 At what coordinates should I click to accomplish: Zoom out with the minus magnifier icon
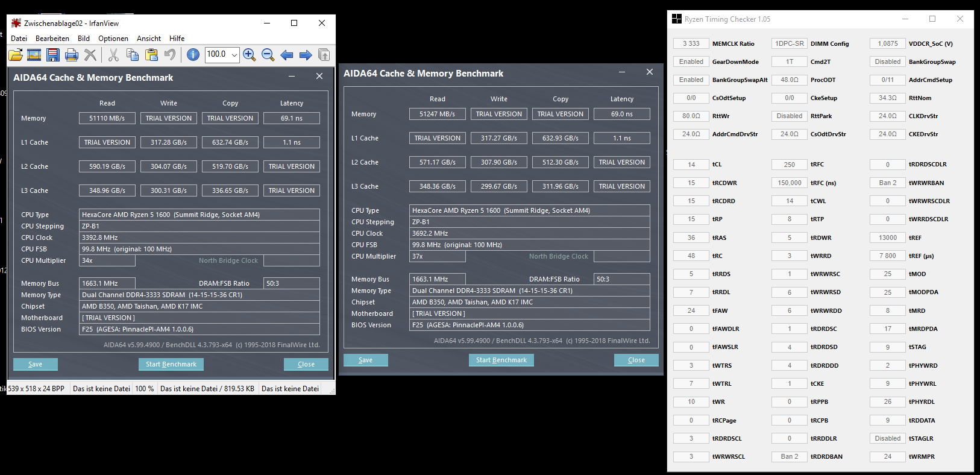[x=268, y=55]
